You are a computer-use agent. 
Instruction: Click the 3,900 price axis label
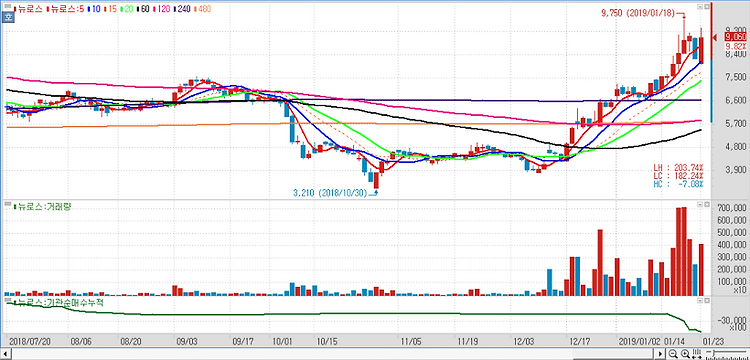735,171
